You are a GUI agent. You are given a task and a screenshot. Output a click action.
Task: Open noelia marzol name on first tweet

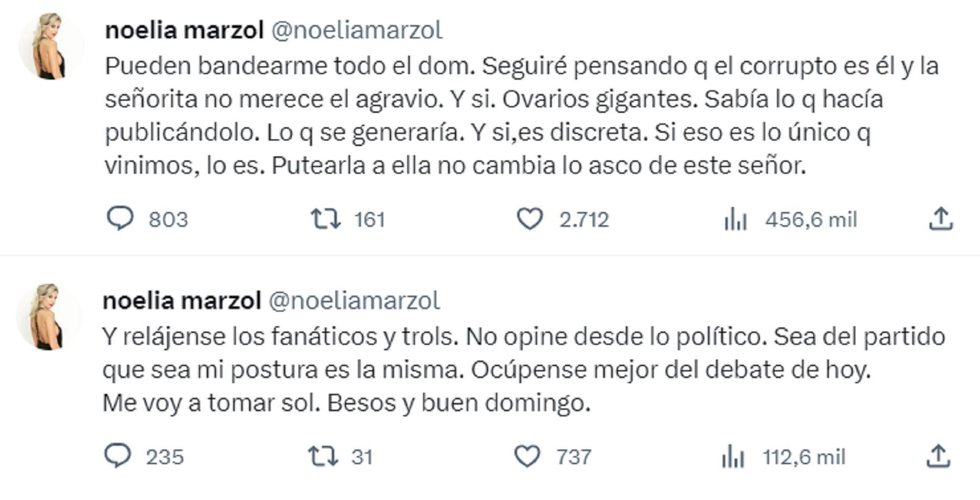[x=184, y=30]
